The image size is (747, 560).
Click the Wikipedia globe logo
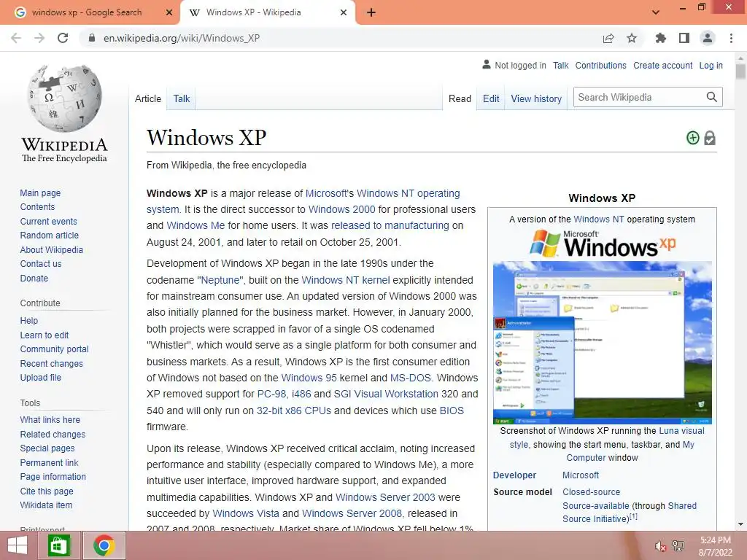(x=64, y=98)
